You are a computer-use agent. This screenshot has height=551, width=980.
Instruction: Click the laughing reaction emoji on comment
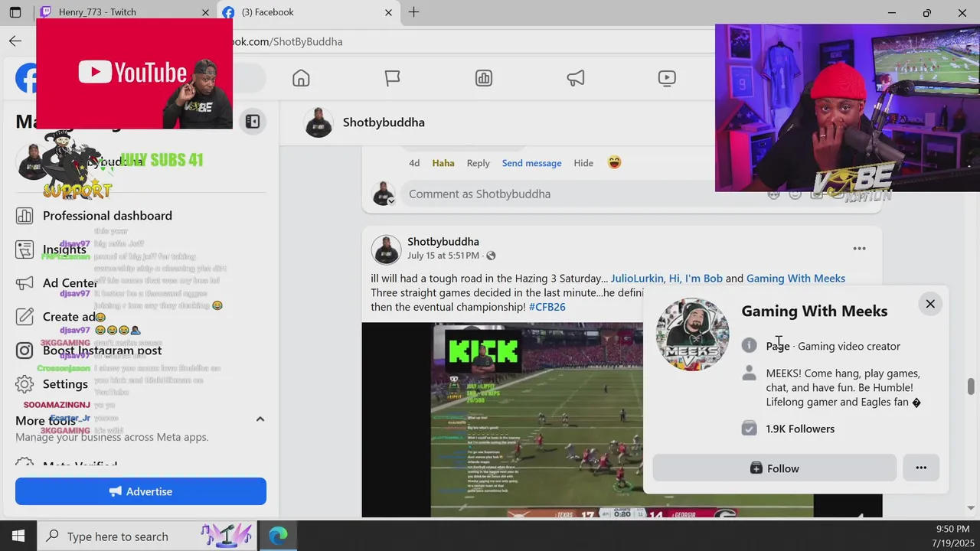[614, 162]
